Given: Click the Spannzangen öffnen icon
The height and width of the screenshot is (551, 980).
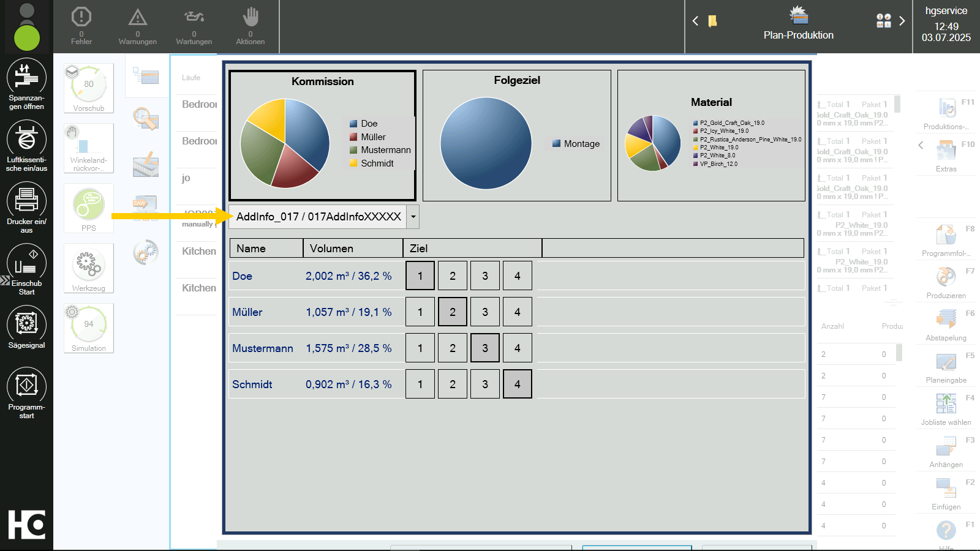Looking at the screenshot, I should pyautogui.click(x=26, y=77).
